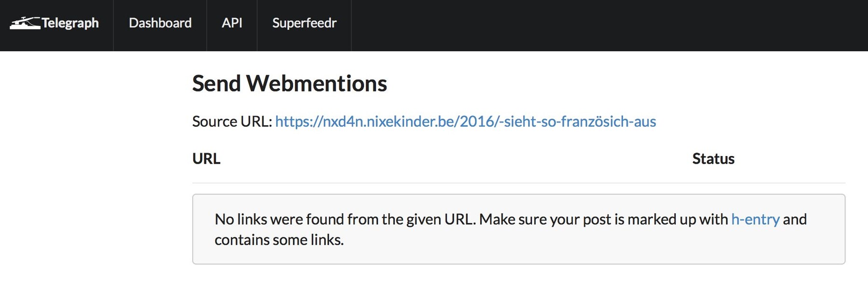Viewport: 868px width, 299px height.
Task: Open the Telegraph brand home link
Action: click(x=54, y=23)
